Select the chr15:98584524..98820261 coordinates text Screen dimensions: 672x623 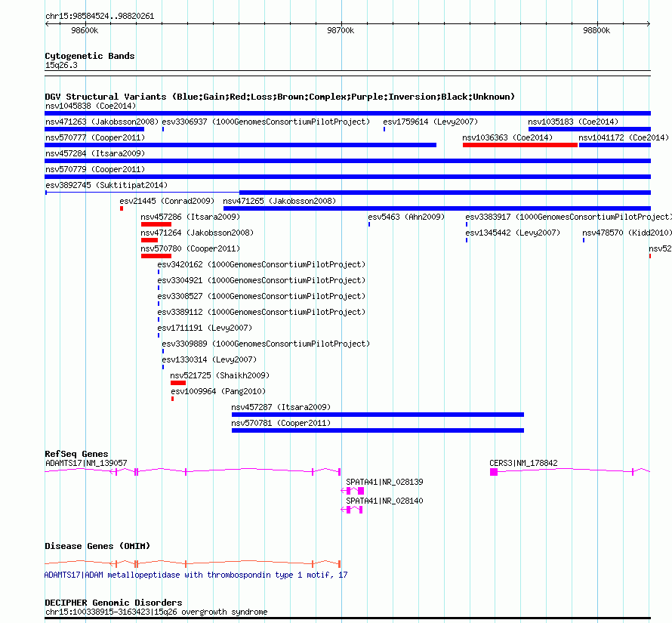coord(100,17)
